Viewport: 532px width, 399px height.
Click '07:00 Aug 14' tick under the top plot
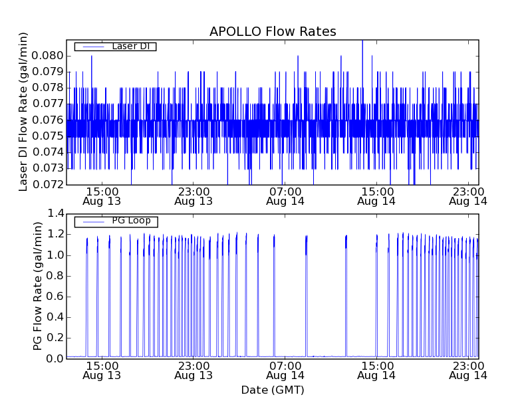(285, 196)
